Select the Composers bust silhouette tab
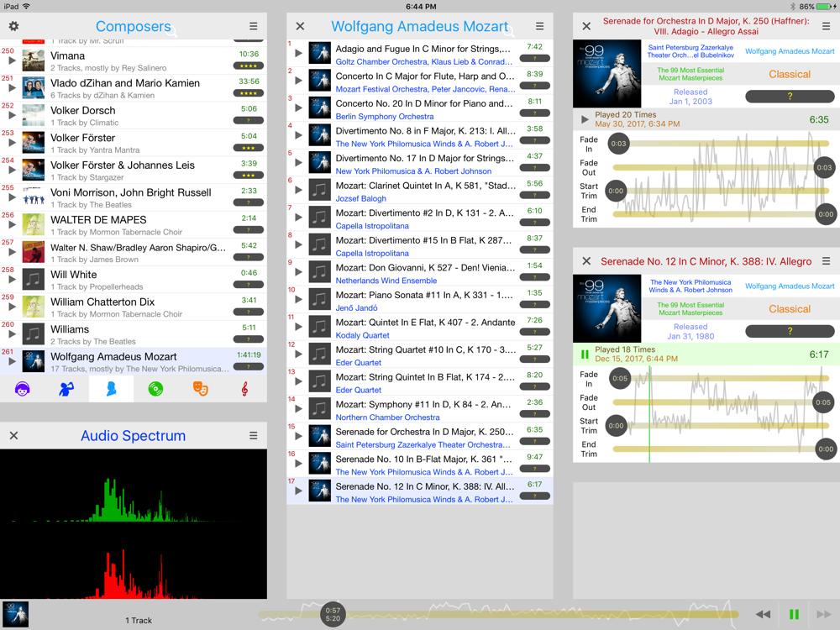Image resolution: width=840 pixels, height=630 pixels. point(112,389)
